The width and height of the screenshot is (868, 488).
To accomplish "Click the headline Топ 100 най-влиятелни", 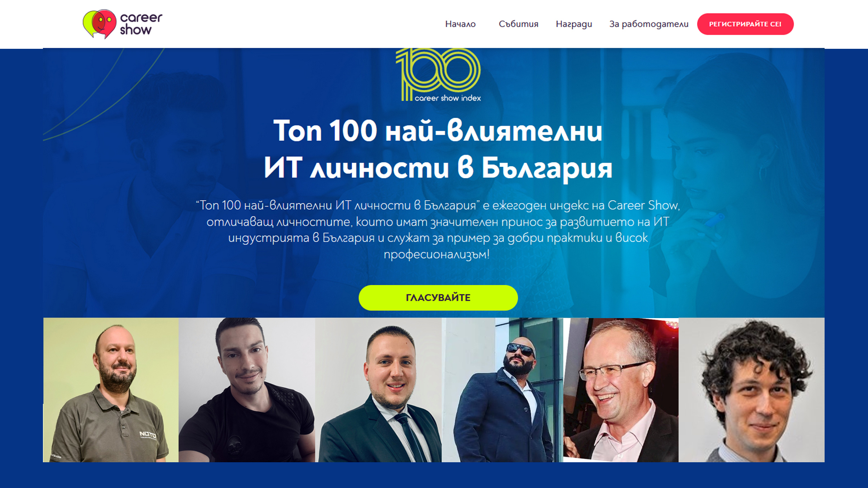I will (438, 131).
